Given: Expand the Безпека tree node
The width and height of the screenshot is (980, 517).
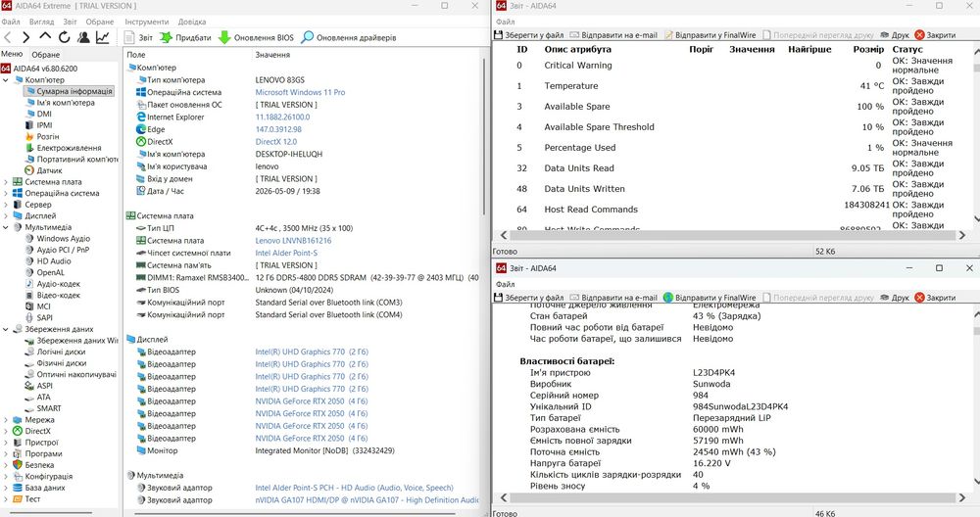Looking at the screenshot, I should 6,465.
